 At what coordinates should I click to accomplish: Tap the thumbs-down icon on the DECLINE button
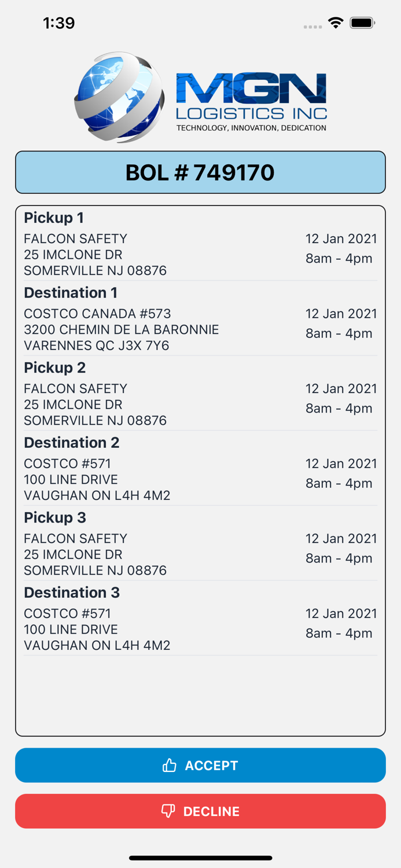pos(168,811)
